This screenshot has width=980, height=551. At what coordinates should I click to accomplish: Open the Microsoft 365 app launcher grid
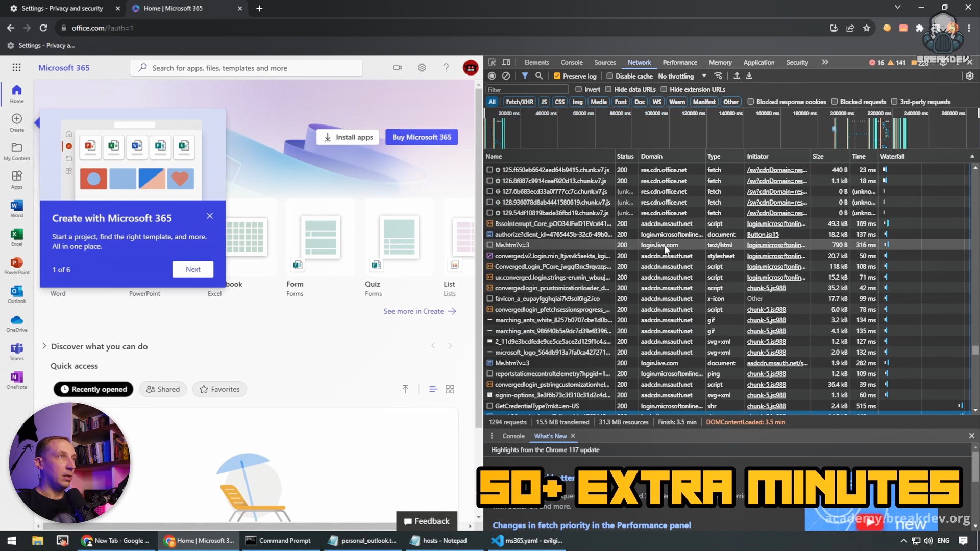[16, 67]
